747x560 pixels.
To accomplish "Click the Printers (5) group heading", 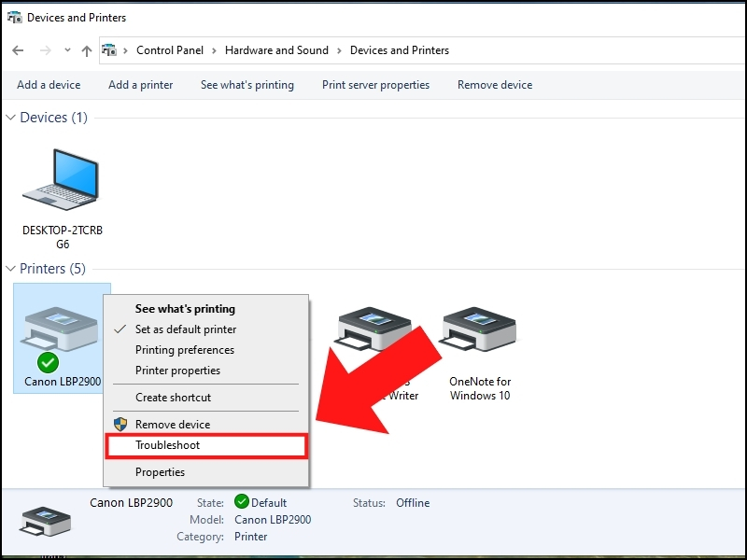I will tap(52, 269).
